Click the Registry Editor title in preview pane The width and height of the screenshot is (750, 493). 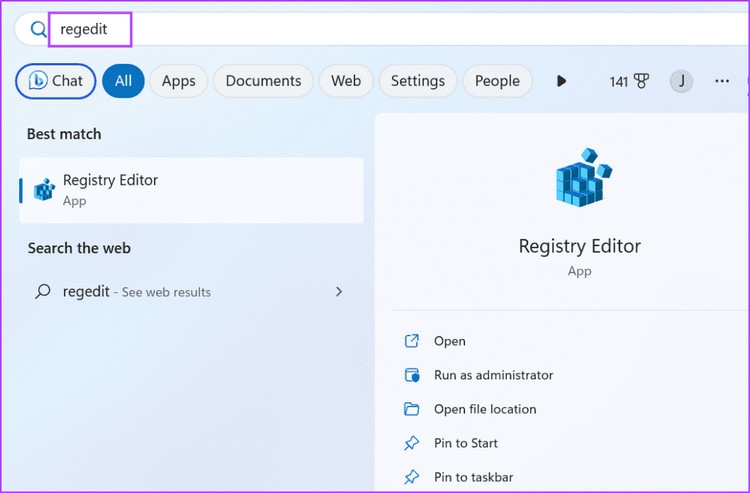coord(579,246)
